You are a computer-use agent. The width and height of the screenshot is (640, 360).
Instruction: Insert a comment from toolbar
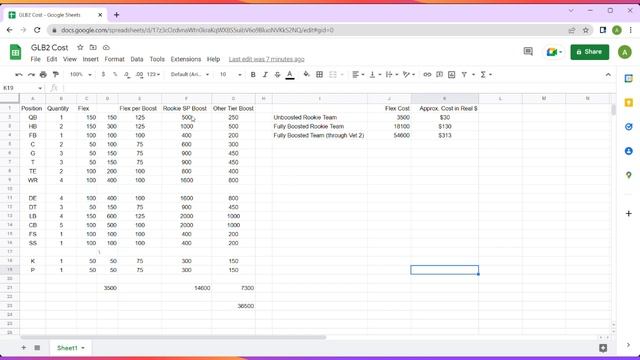pos(439,75)
